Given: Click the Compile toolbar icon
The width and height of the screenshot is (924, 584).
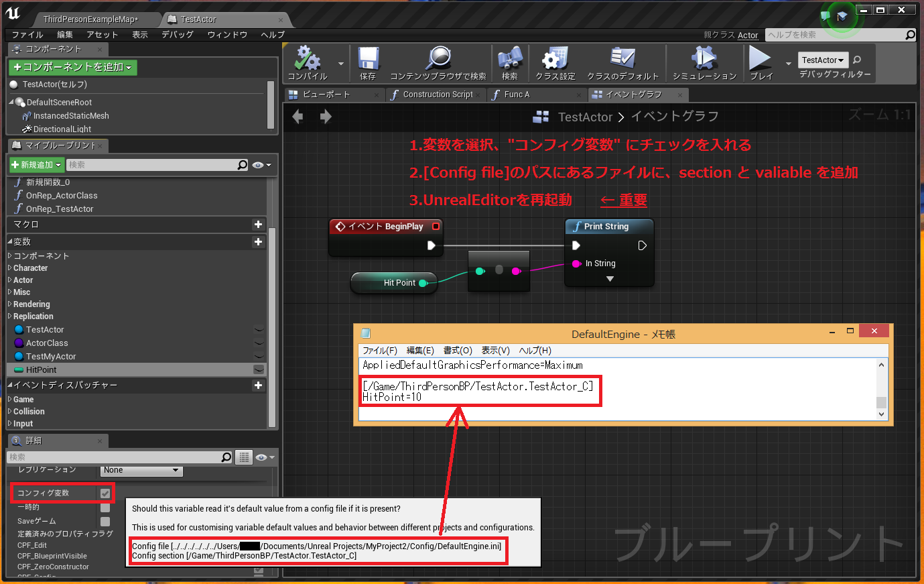Looking at the screenshot, I should tap(308, 58).
